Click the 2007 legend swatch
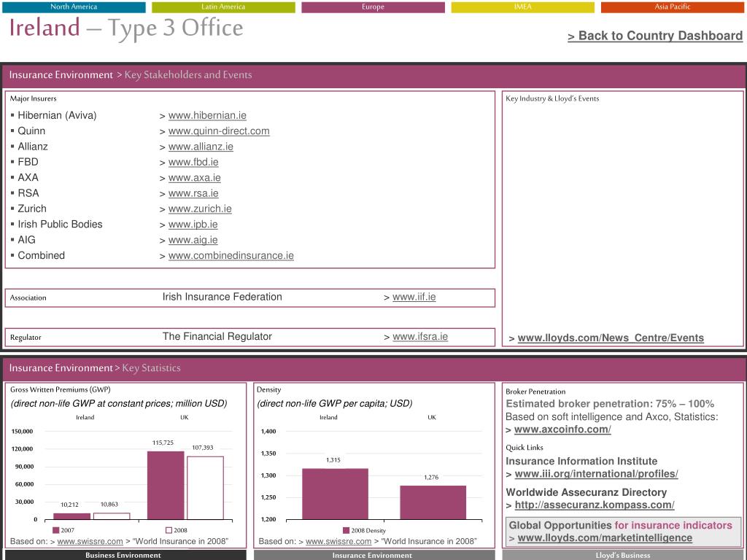This screenshot has width=747, height=560. 55,530
